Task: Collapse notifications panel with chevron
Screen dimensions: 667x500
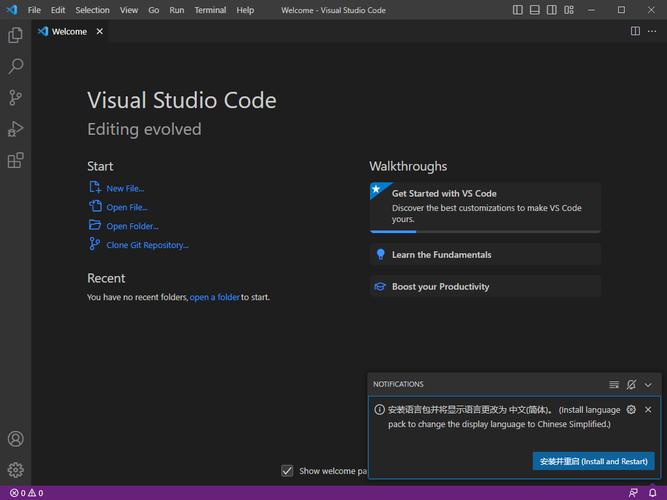Action: 648,385
